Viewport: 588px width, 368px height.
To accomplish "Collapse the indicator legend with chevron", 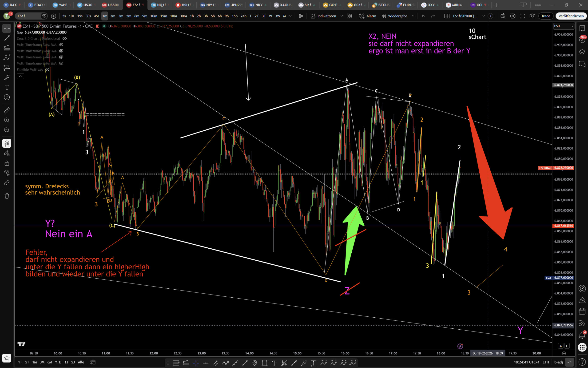I will [x=20, y=77].
